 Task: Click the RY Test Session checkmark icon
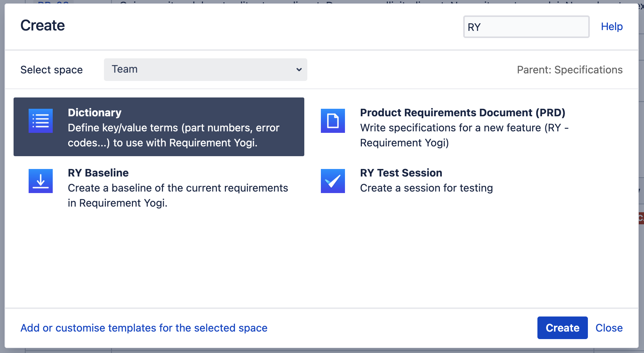point(333,181)
